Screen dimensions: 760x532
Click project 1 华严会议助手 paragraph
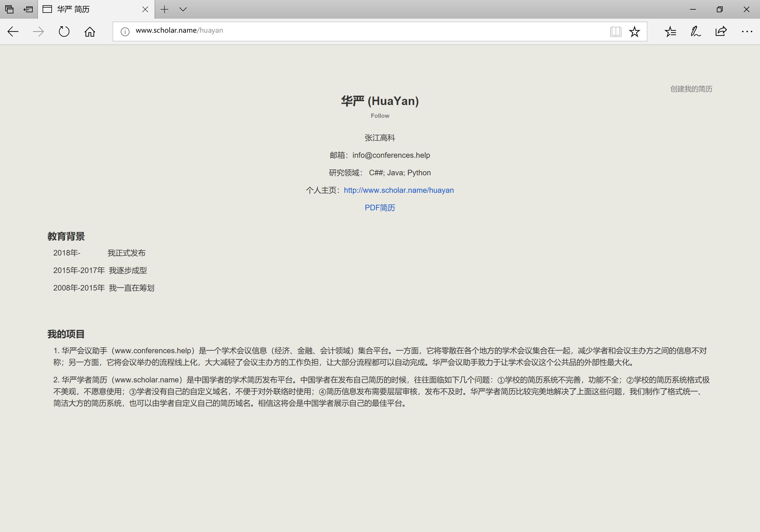coord(380,356)
